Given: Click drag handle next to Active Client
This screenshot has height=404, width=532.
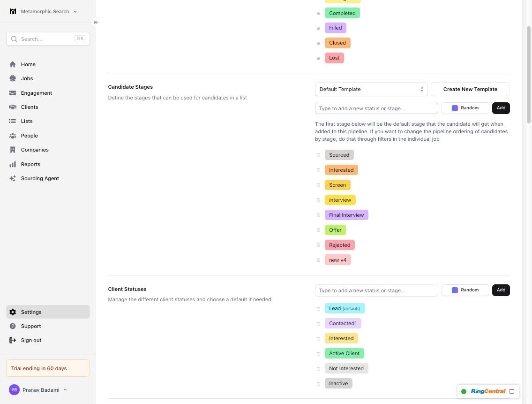Looking at the screenshot, I should tap(318, 353).
